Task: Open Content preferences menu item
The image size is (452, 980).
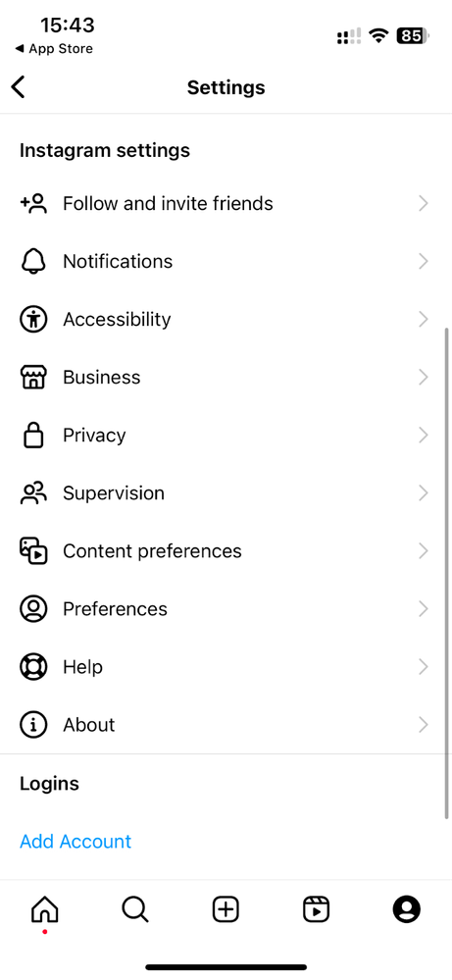Action: click(226, 551)
